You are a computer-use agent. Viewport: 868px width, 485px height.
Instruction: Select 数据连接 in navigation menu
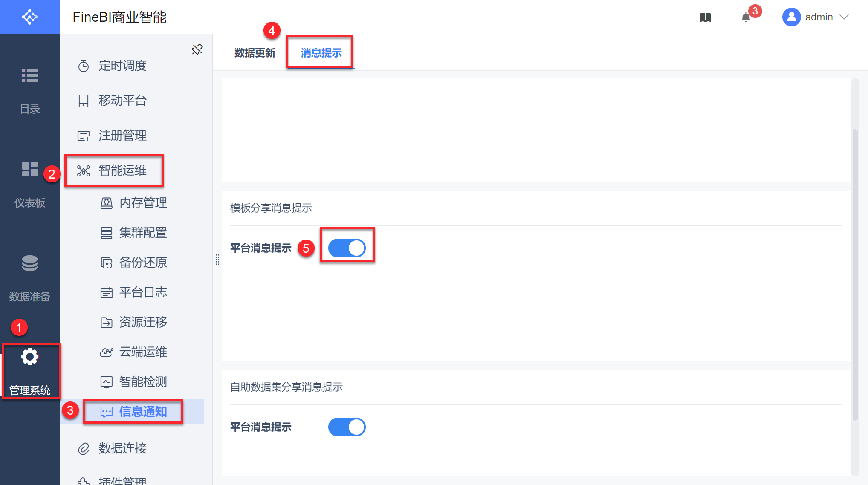122,448
